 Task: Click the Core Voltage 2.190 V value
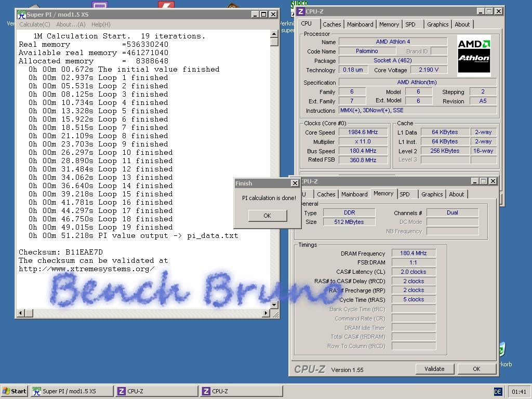click(x=429, y=70)
